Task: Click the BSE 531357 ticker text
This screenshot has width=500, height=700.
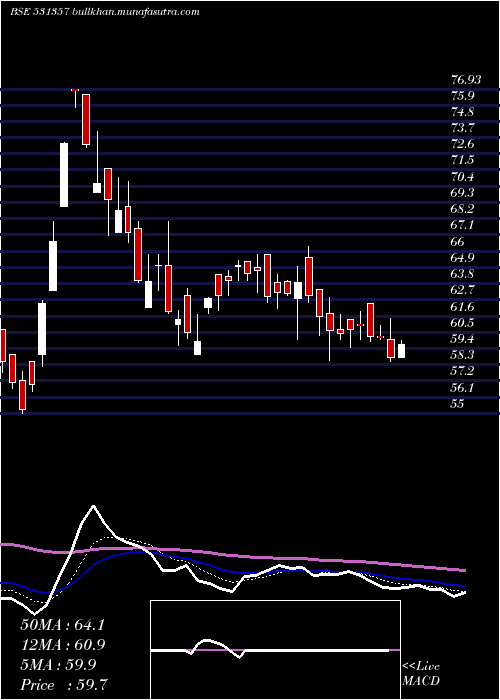Action: [x=39, y=12]
